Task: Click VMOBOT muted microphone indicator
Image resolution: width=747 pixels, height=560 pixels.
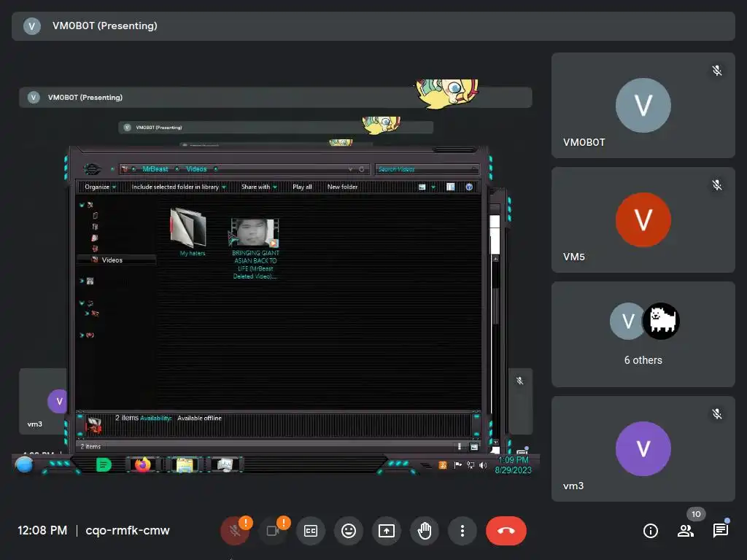Action: click(x=717, y=71)
